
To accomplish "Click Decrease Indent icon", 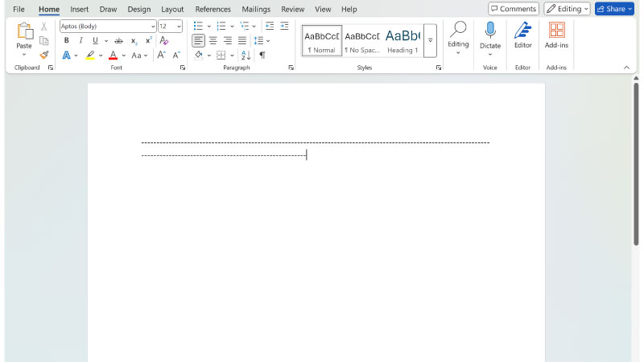I will click(270, 27).
